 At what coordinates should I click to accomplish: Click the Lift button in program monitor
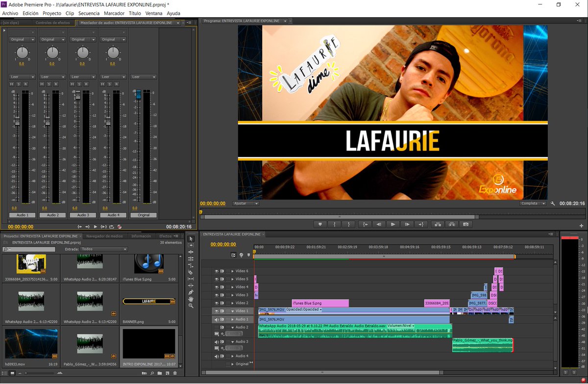coord(437,224)
